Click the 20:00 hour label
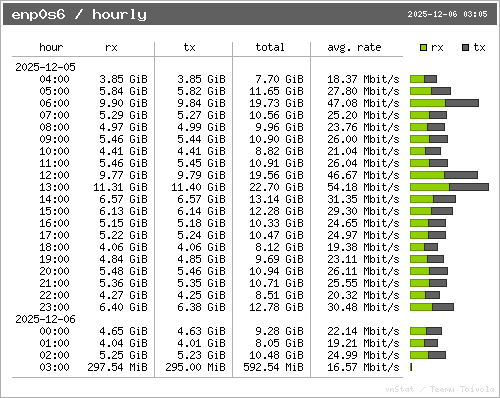Viewport: 500px width, 398px height. [54, 271]
